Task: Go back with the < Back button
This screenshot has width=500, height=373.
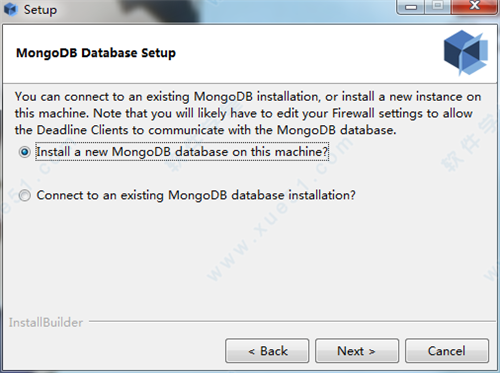Action: pyautogui.click(x=267, y=351)
